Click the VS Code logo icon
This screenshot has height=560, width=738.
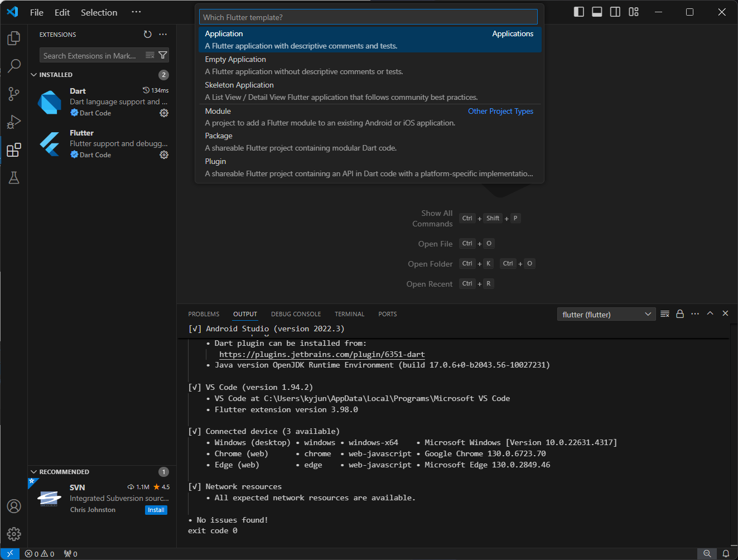coord(12,12)
